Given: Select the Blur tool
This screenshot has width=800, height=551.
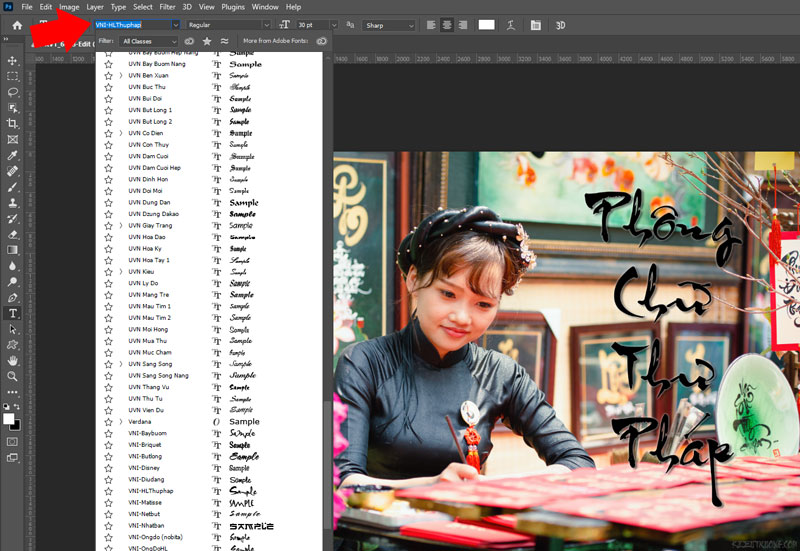Looking at the screenshot, I should click(12, 266).
